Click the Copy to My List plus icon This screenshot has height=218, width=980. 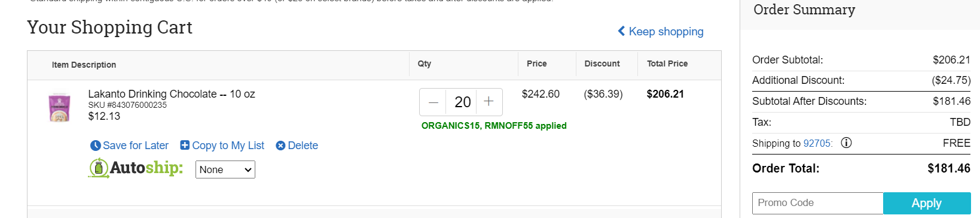tap(185, 145)
